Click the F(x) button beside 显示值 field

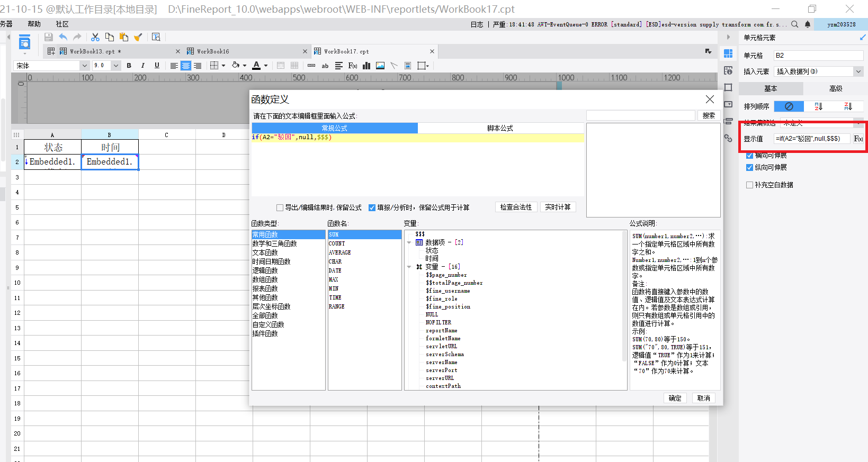click(858, 139)
